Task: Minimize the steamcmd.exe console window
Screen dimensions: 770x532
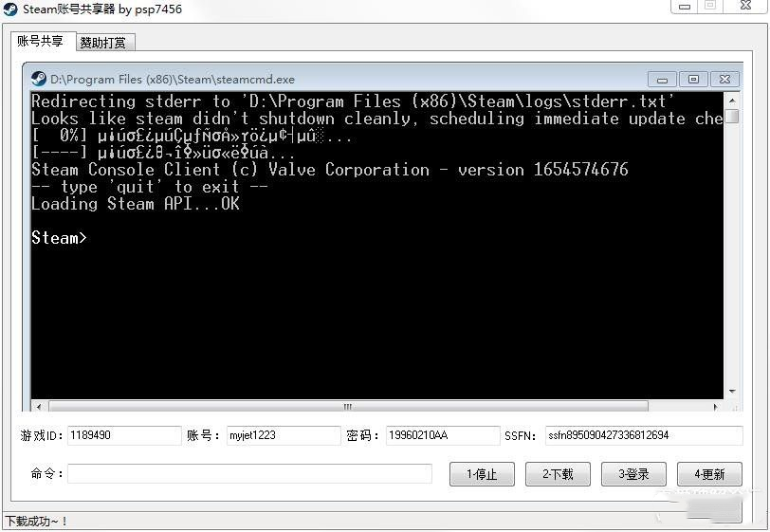Action: [663, 79]
